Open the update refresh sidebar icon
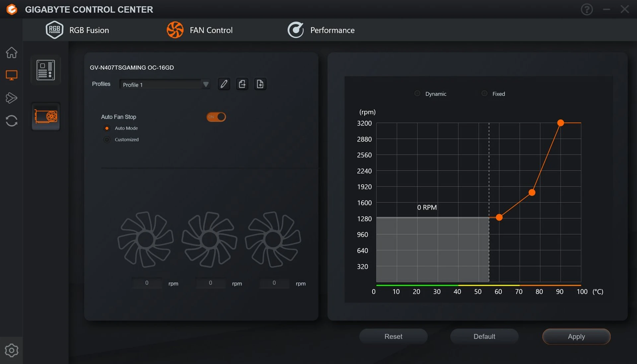 (x=12, y=121)
